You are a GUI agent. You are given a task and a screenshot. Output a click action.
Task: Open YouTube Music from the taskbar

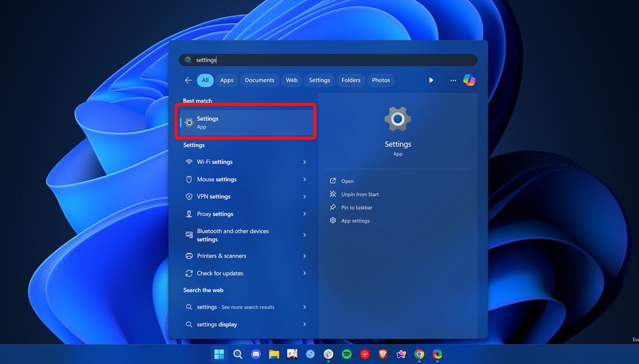coord(364,354)
